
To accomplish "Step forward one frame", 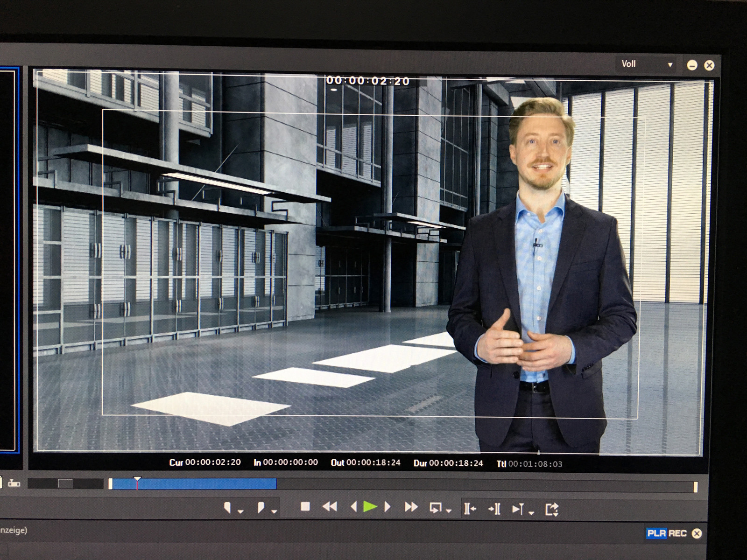I will (x=387, y=507).
